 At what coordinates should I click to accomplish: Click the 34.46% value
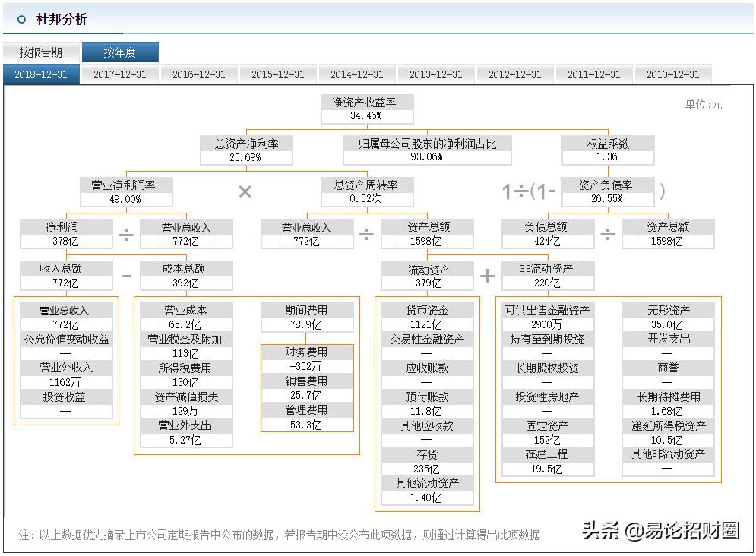click(x=366, y=116)
